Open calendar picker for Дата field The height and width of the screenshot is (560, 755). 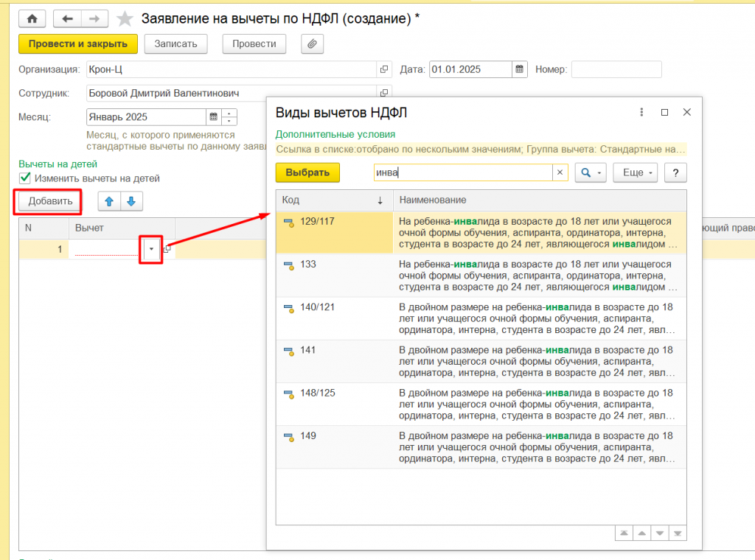[520, 69]
